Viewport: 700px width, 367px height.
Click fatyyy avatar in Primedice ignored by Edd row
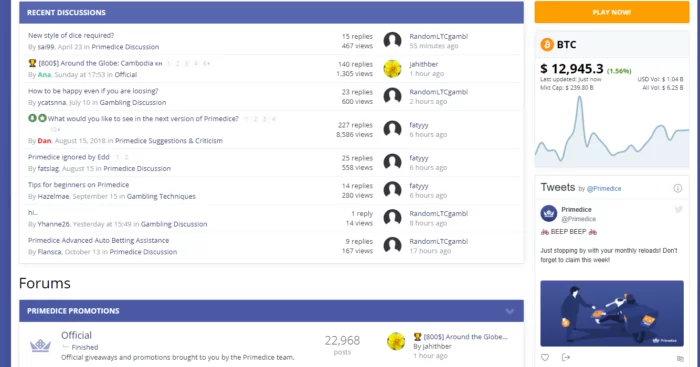click(392, 163)
